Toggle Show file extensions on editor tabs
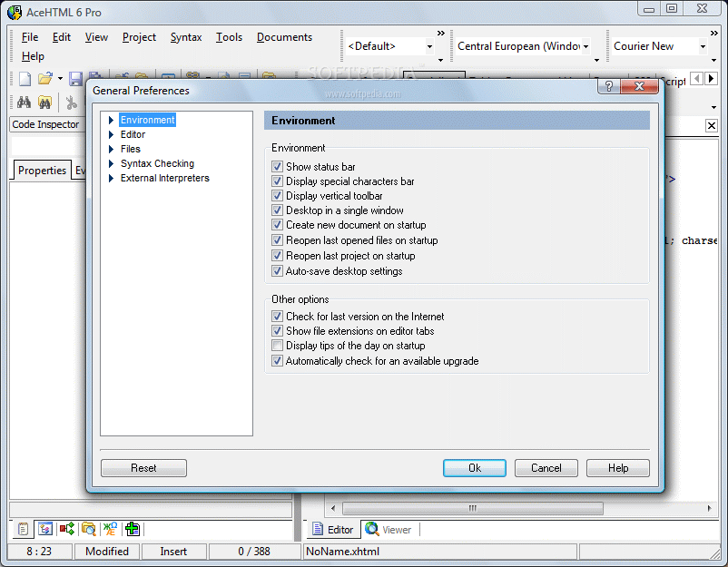The image size is (728, 567). point(277,331)
